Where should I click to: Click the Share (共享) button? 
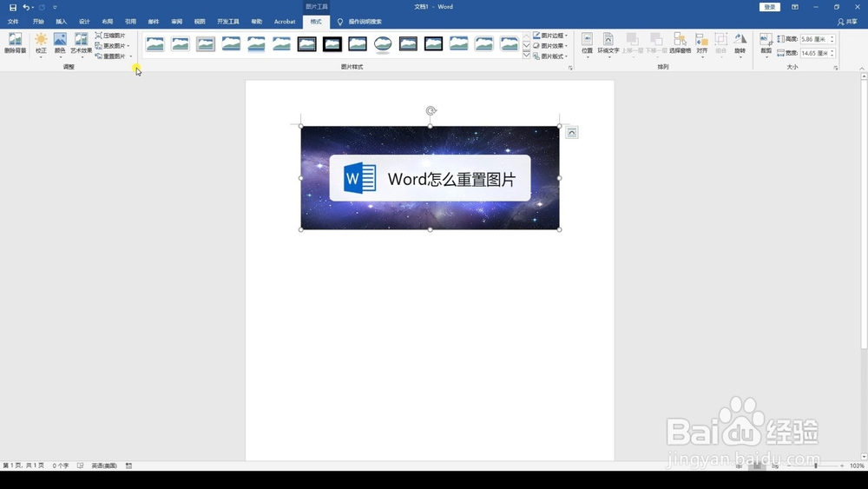(847, 22)
